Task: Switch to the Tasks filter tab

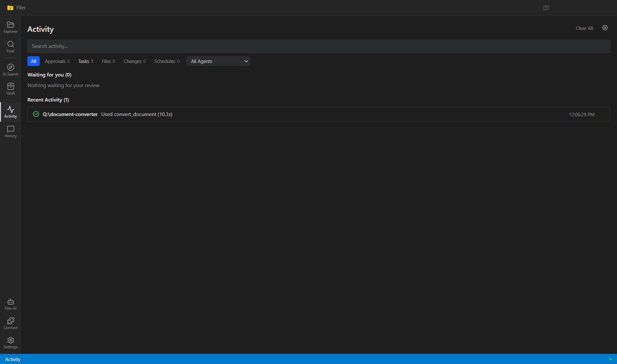Action: click(x=86, y=61)
